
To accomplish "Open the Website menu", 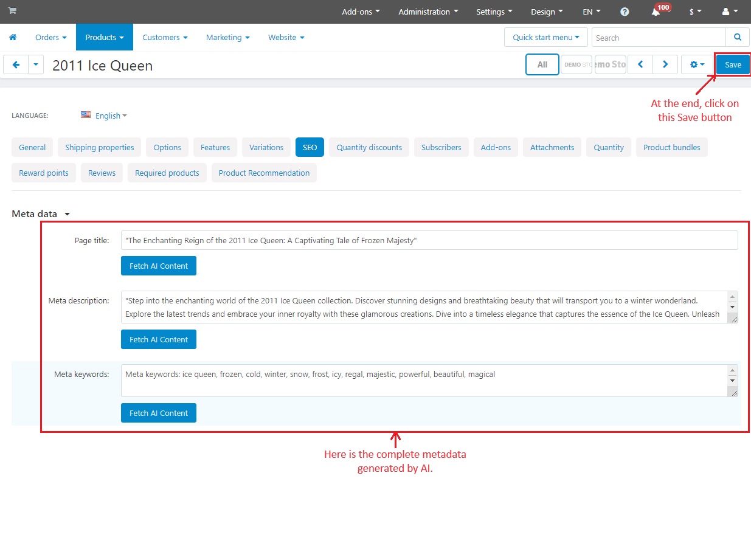I will click(x=286, y=37).
